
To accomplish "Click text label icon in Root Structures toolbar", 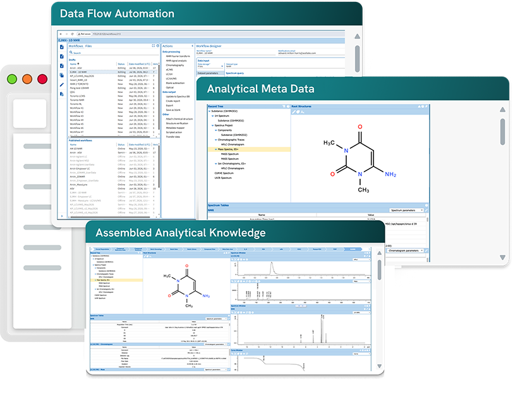I will tap(302, 112).
